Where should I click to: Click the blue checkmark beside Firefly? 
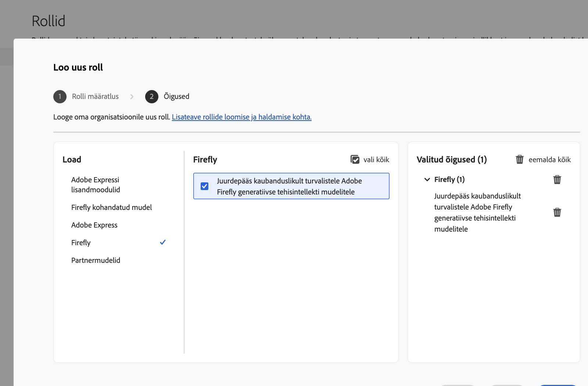[163, 242]
